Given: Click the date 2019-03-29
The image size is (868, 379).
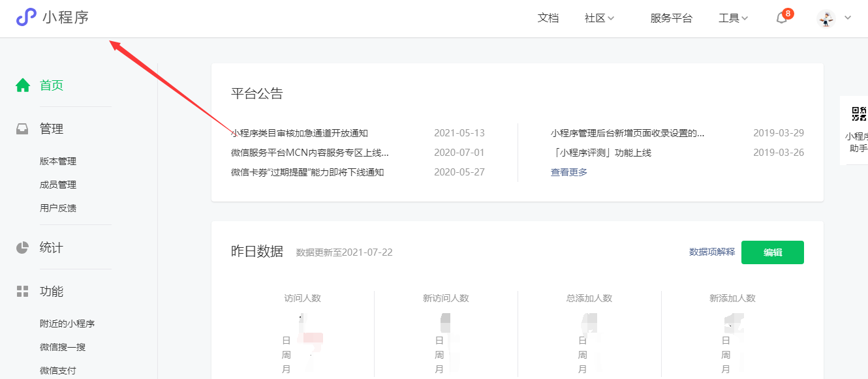Looking at the screenshot, I should [x=779, y=133].
